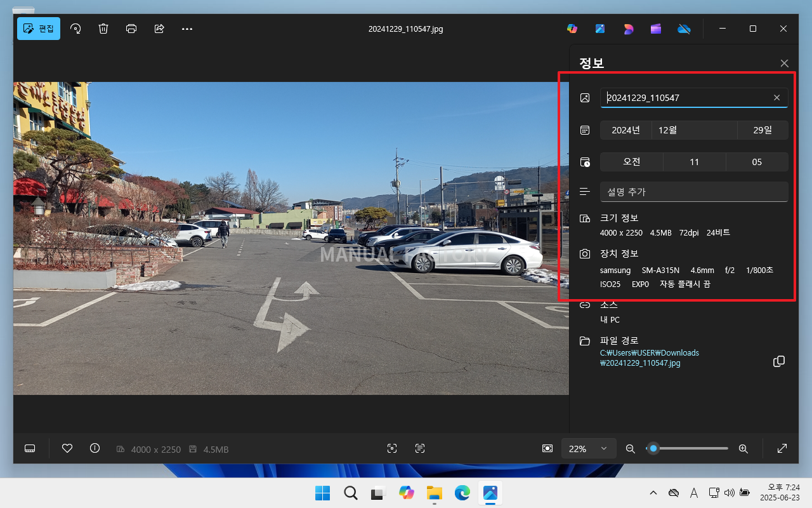Open taskbar Search magnifier
The width and height of the screenshot is (812, 508).
(x=350, y=493)
